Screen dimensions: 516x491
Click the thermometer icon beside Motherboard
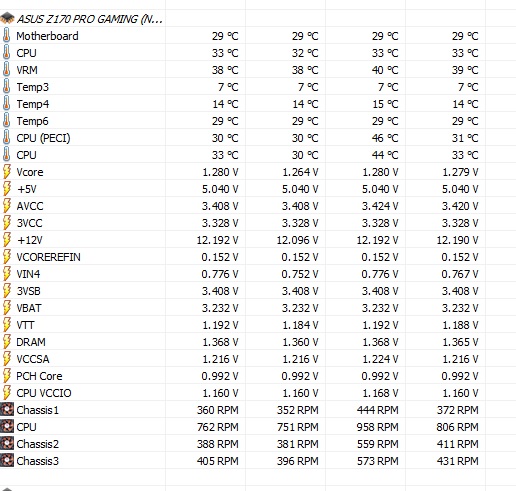pos(6,36)
